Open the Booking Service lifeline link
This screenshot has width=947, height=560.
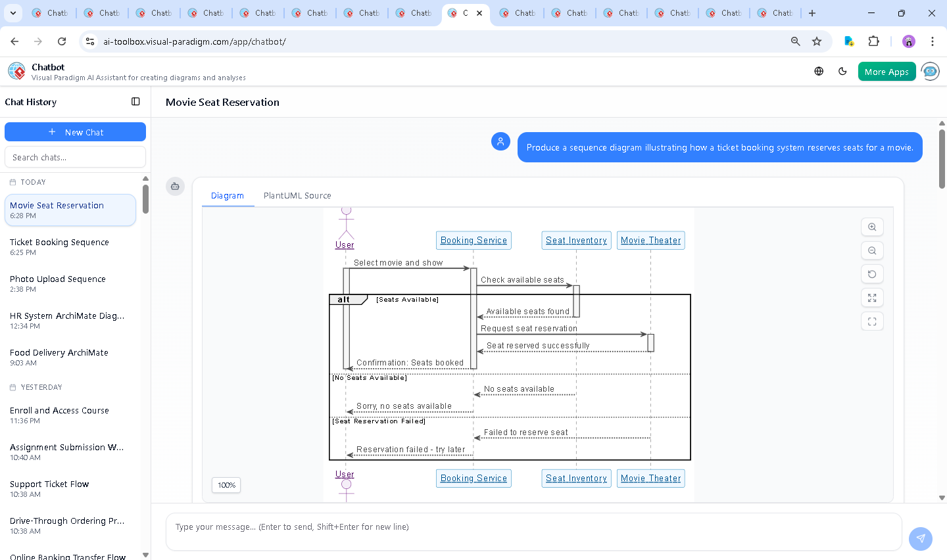[x=473, y=240]
